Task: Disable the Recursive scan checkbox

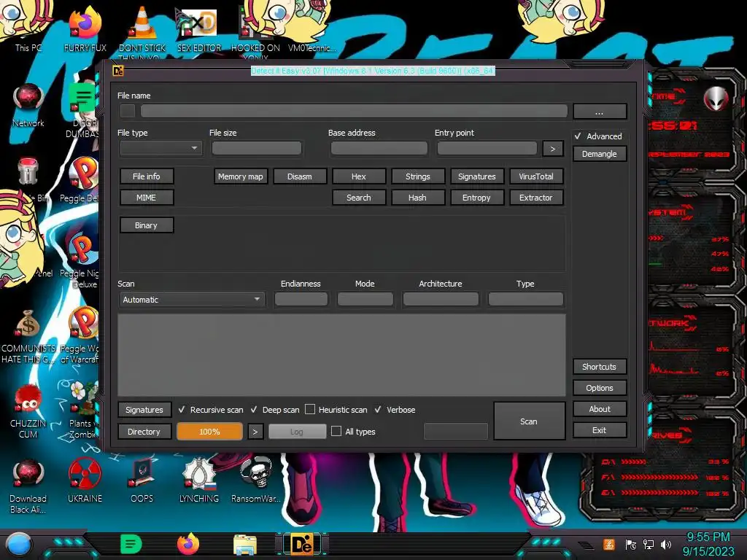Action: 182,410
